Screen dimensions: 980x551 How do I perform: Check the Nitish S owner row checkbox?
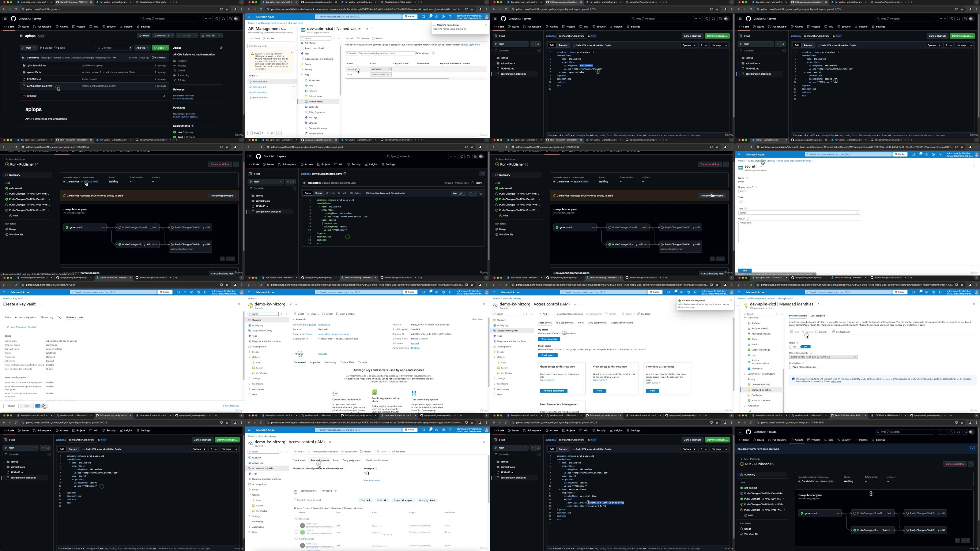[x=296, y=532]
